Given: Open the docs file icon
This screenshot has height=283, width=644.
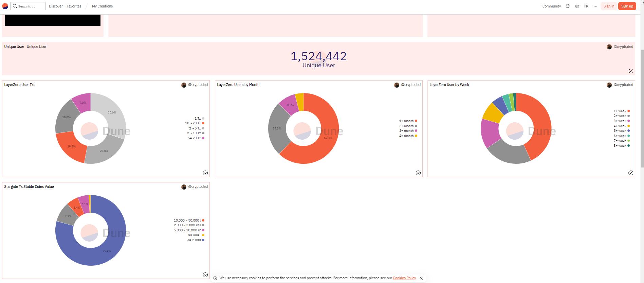Looking at the screenshot, I should click(568, 6).
